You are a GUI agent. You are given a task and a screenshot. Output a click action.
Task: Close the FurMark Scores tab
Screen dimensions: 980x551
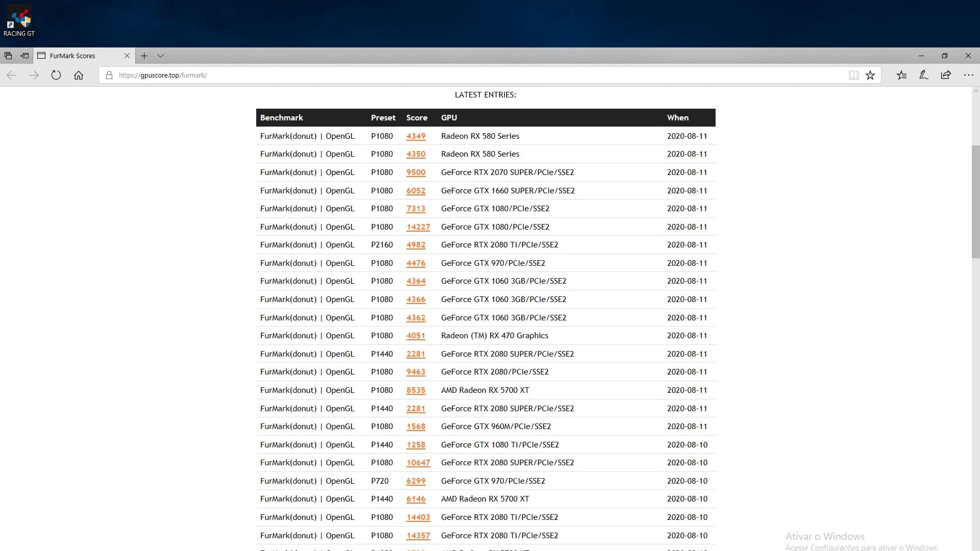pos(127,56)
